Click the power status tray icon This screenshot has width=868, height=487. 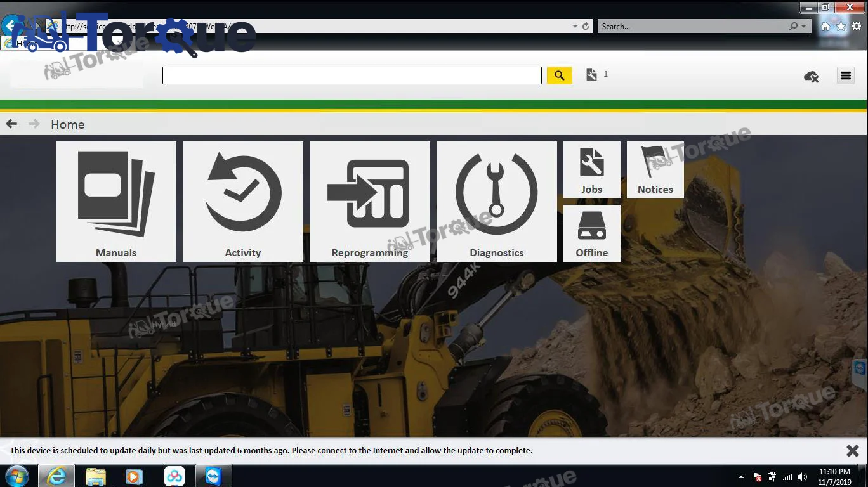(x=772, y=477)
